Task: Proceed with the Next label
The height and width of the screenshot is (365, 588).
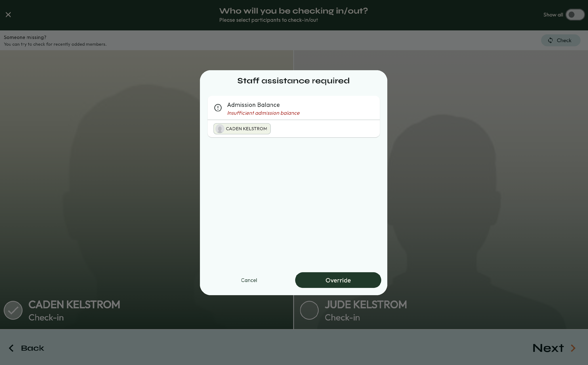Action: tap(548, 348)
